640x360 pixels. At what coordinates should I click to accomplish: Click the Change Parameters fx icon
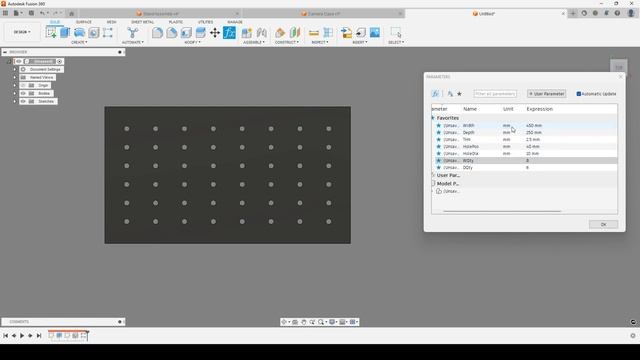229,33
